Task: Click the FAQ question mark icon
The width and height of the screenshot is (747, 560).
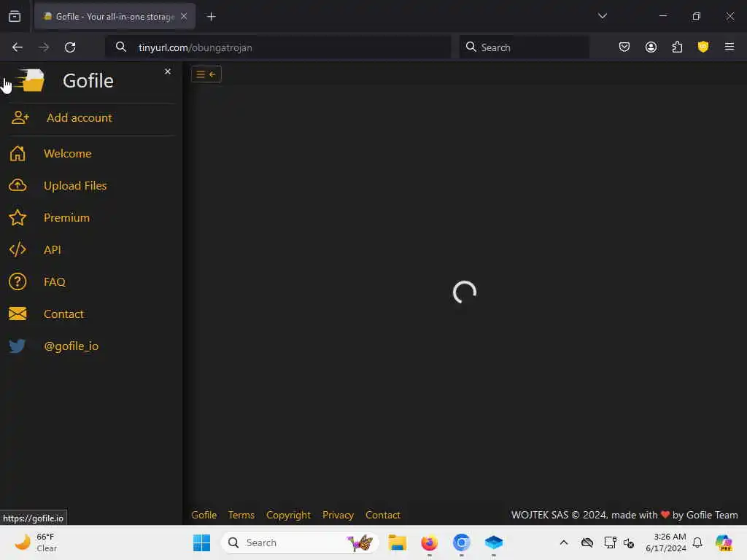Action: coord(18,281)
